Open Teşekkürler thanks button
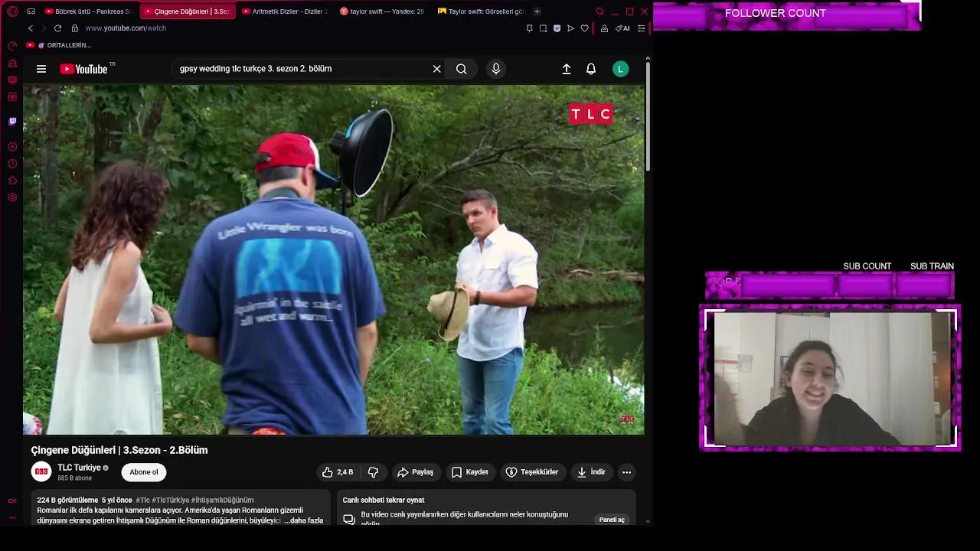980x551 pixels. coord(532,472)
